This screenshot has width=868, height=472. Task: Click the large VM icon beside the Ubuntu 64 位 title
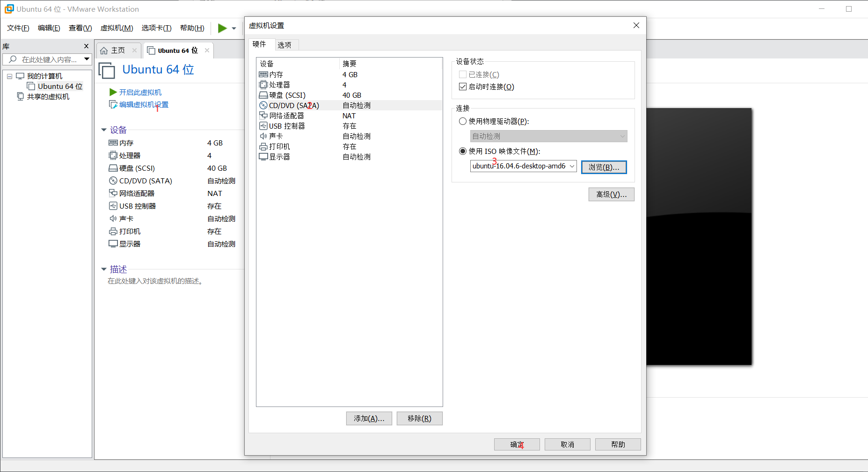pyautogui.click(x=107, y=70)
